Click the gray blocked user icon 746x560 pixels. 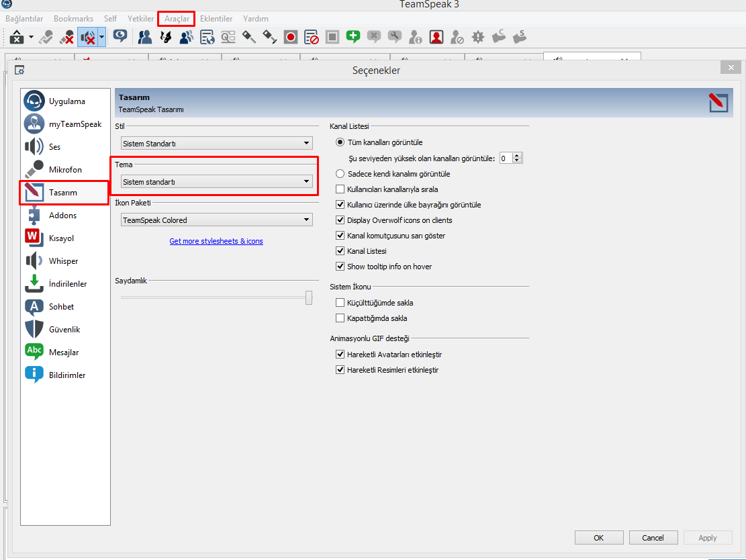point(457,37)
